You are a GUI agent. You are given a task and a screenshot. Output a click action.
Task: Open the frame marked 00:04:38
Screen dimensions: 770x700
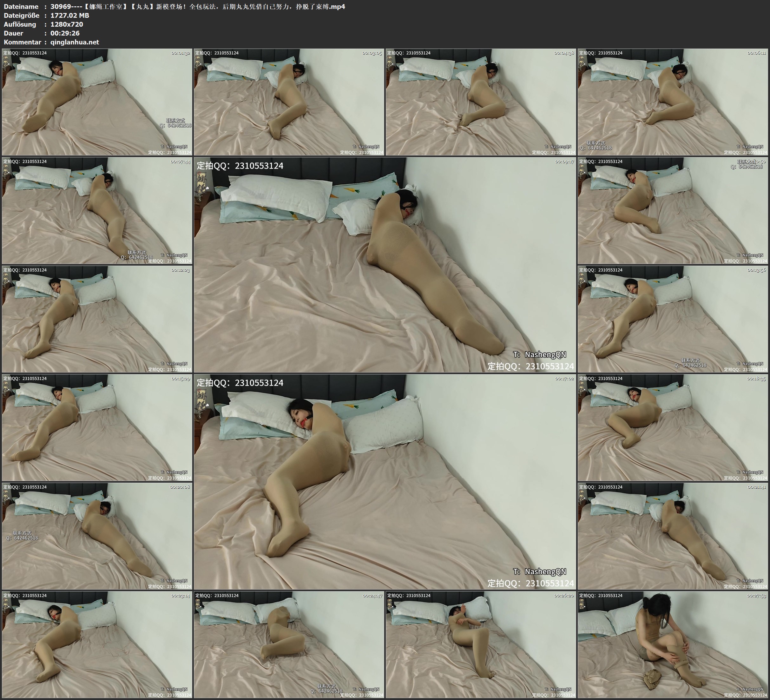[481, 102]
